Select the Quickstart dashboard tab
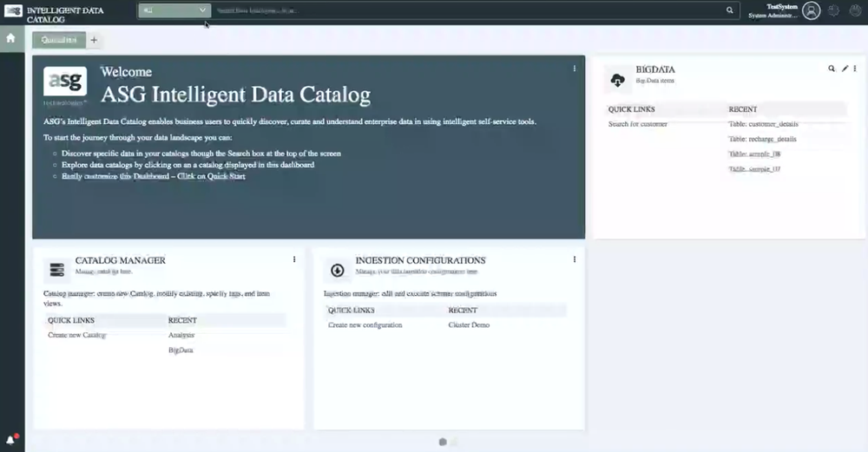 coord(59,40)
